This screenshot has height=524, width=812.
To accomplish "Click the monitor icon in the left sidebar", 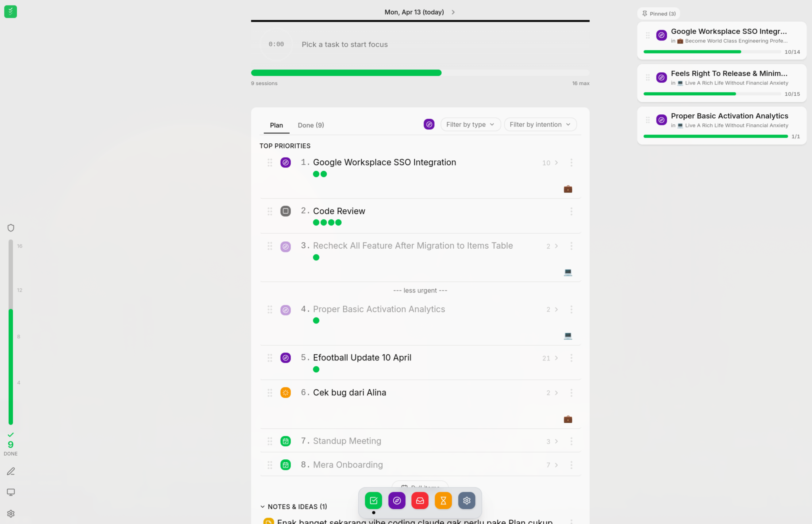I will pos(11,492).
